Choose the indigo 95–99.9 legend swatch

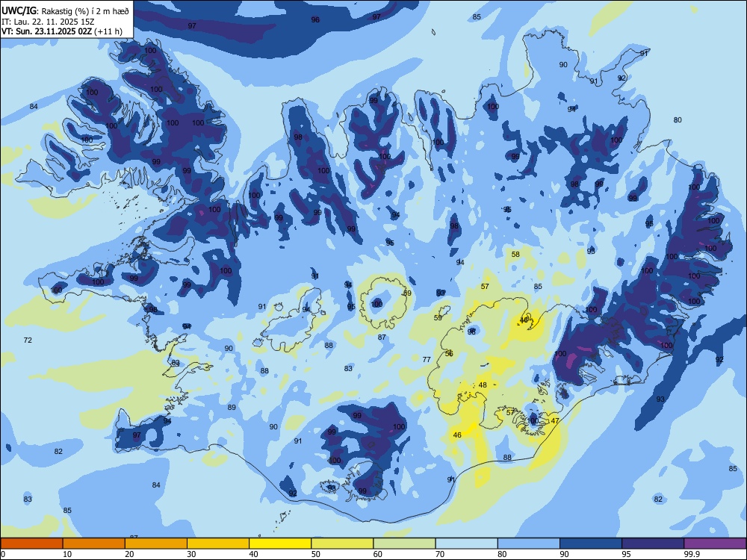click(653, 544)
